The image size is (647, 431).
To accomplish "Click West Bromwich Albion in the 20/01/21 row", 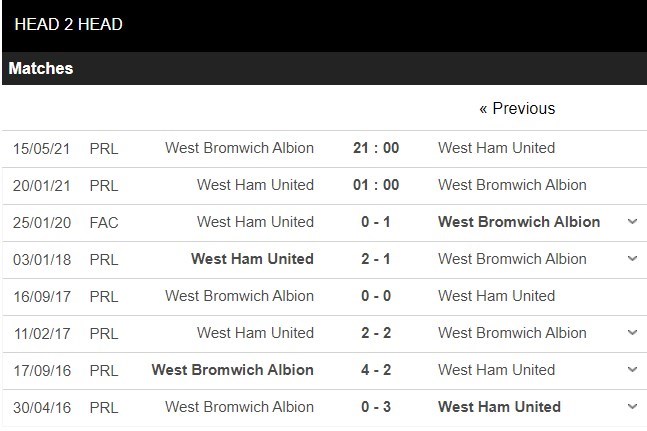I will pyautogui.click(x=512, y=185).
